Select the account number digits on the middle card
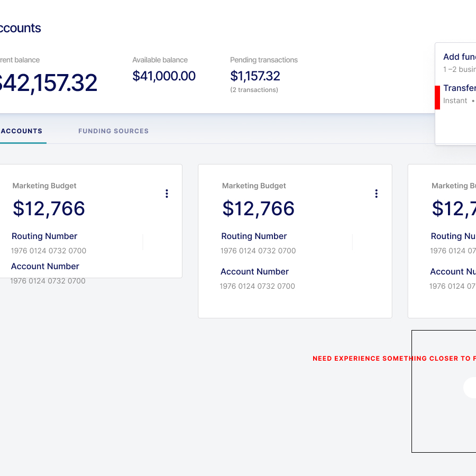Image resolution: width=476 pixels, height=476 pixels. (x=258, y=286)
